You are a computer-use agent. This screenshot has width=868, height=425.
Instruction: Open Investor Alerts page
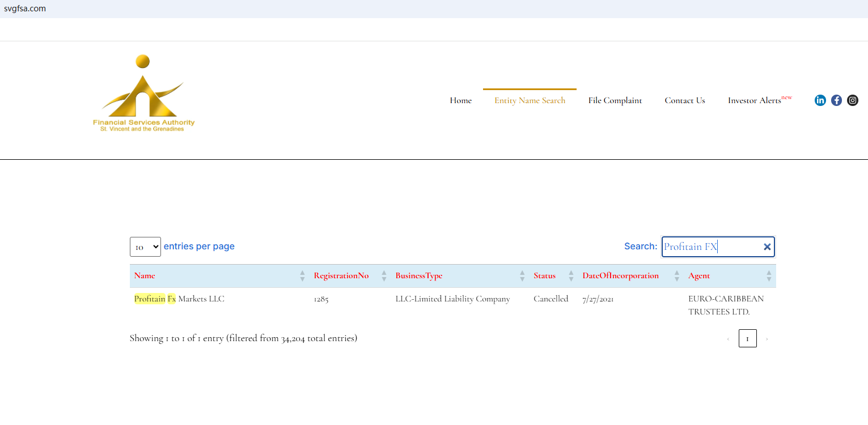[755, 100]
